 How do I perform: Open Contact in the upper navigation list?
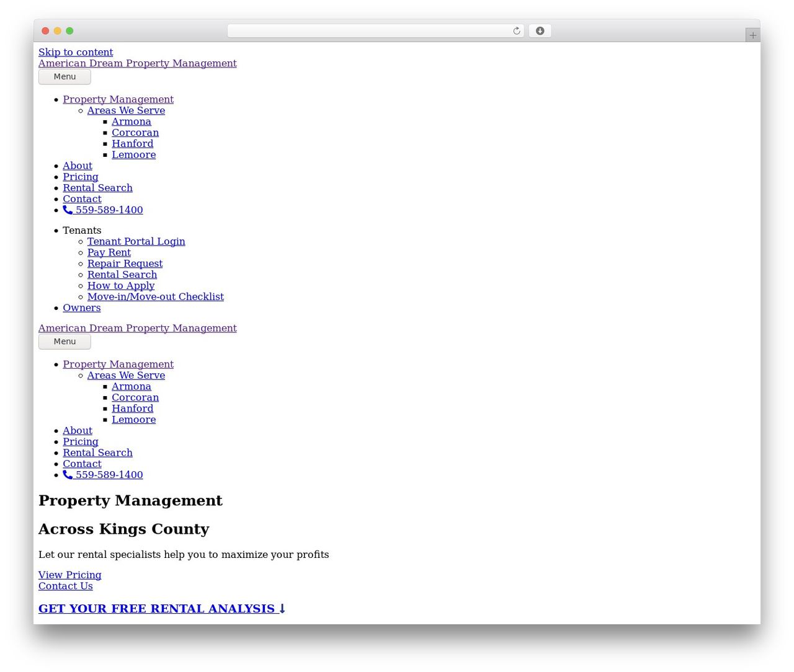click(82, 199)
